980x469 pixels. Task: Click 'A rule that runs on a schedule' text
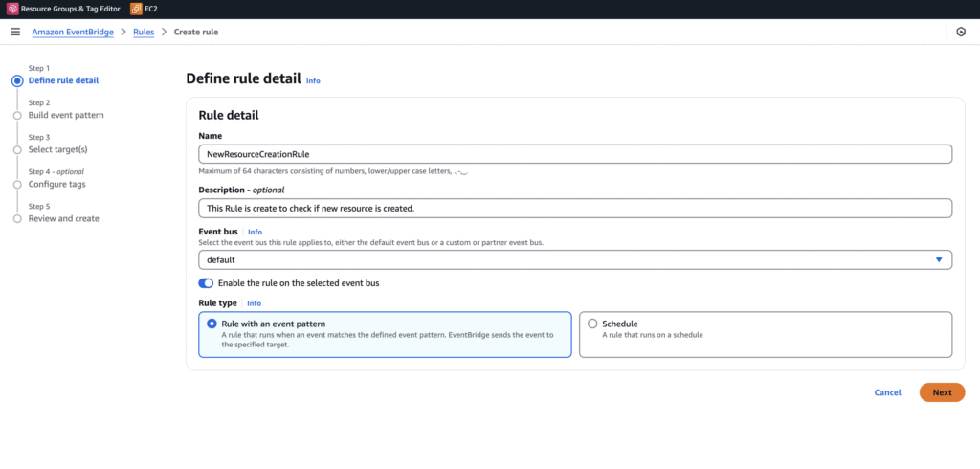[653, 335]
